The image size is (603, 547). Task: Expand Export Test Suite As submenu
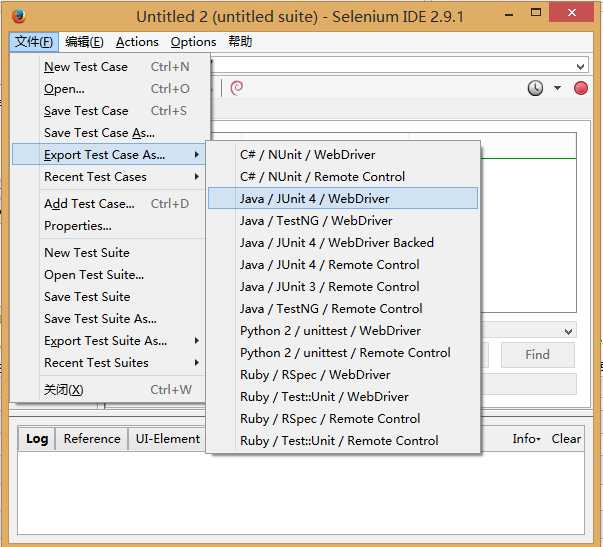pyautogui.click(x=109, y=340)
